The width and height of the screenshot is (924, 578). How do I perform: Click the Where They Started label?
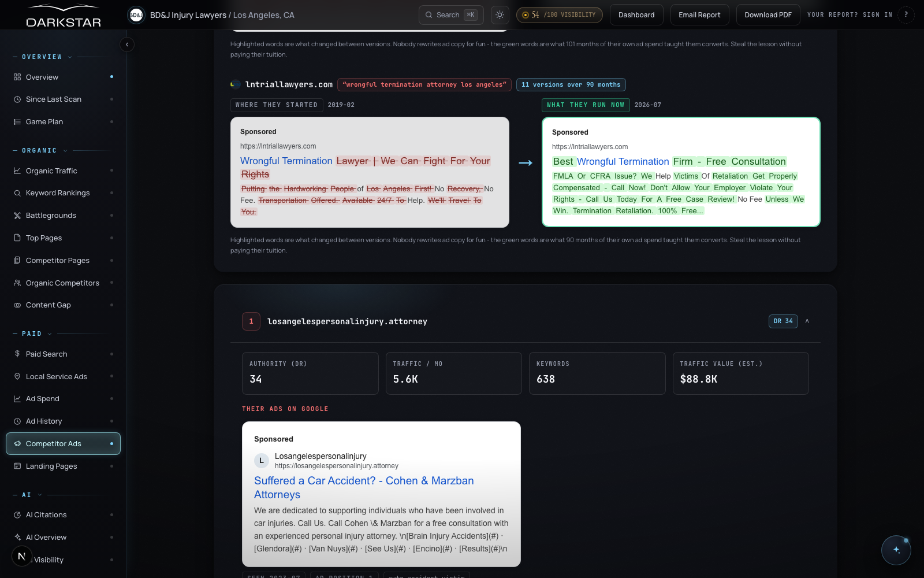coord(277,105)
